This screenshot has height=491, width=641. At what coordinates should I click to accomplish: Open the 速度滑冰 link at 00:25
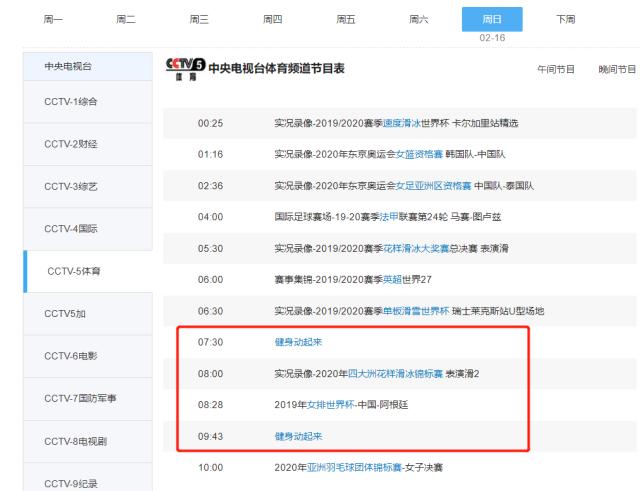(402, 123)
